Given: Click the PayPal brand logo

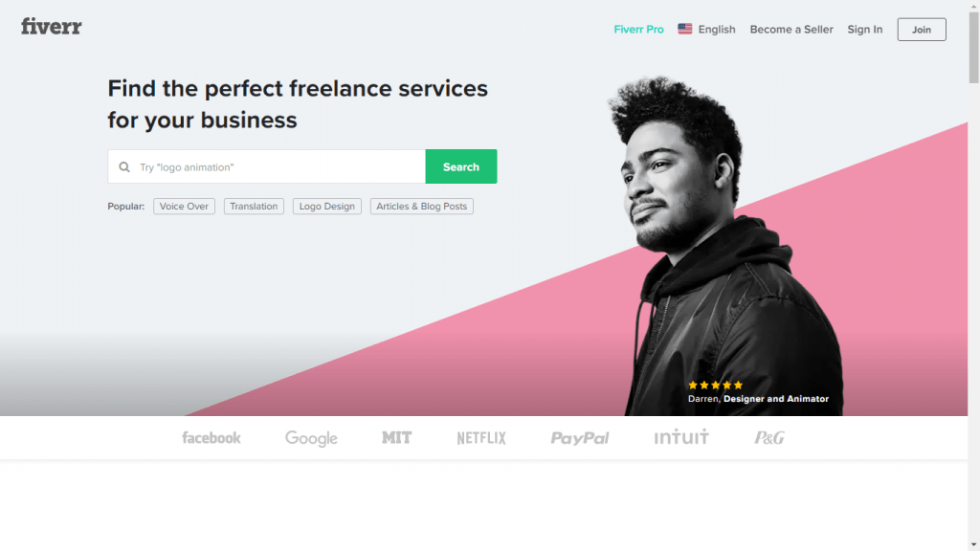Looking at the screenshot, I should coord(579,438).
